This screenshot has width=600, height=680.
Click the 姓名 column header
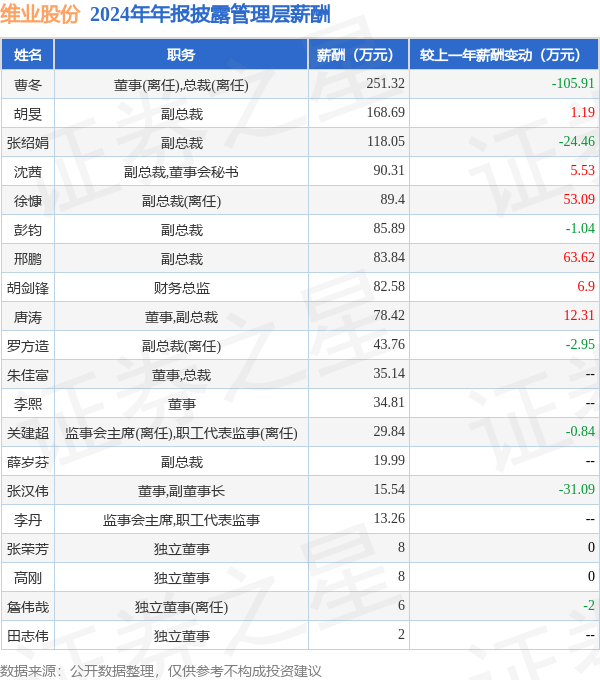pos(28,55)
